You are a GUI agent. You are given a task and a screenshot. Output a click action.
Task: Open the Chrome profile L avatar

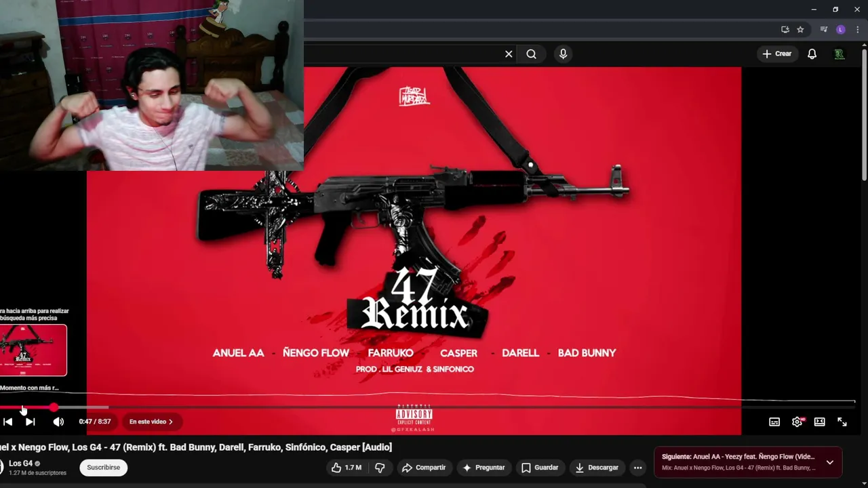click(841, 30)
